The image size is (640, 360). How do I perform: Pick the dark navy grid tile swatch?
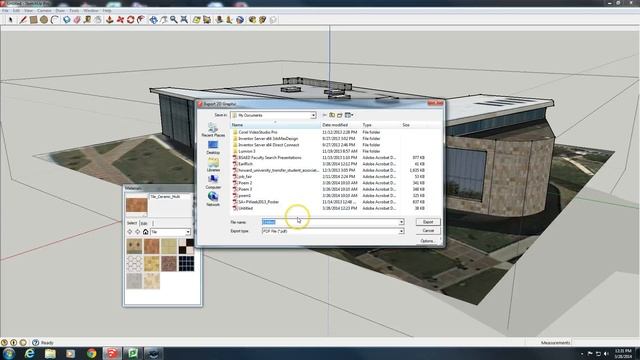tap(186, 264)
